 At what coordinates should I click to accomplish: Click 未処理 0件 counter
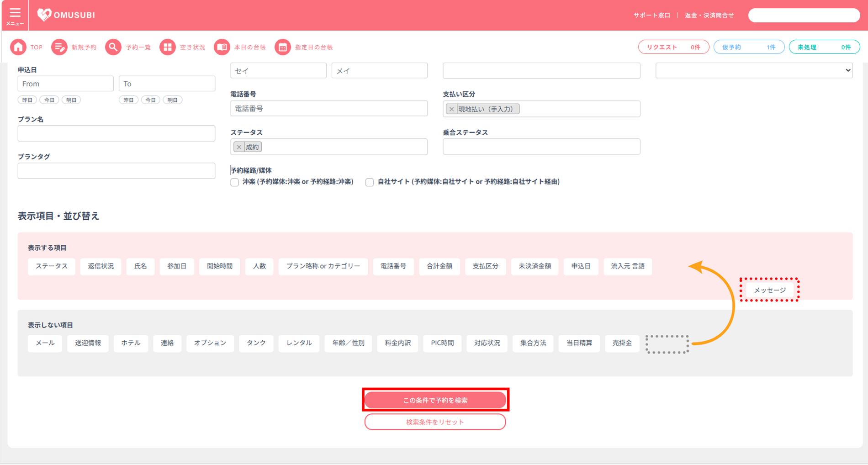[824, 47]
